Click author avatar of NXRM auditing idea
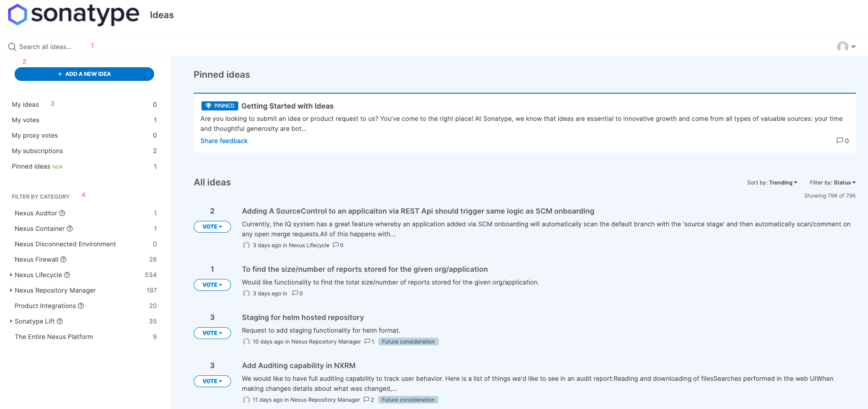This screenshot has width=868, height=409. (246, 400)
